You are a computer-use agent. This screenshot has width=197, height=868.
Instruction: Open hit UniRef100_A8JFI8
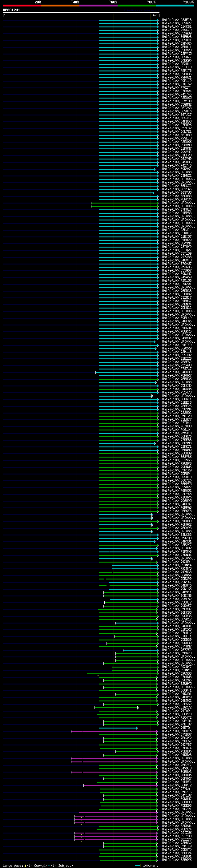(177, 20)
